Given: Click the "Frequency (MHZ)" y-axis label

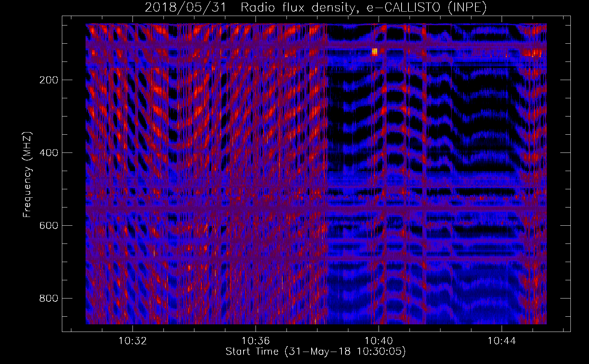Looking at the screenshot, I should click(27, 174).
